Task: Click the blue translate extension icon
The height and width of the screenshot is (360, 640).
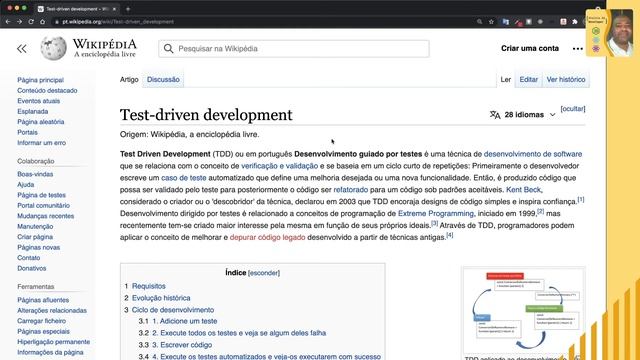Action: pyautogui.click(x=506, y=22)
